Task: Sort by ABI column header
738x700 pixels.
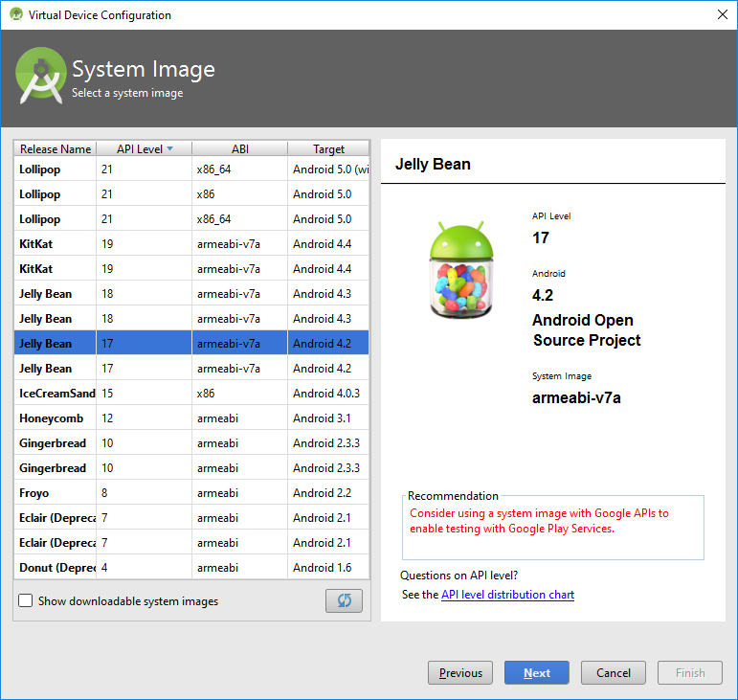Action: point(239,148)
